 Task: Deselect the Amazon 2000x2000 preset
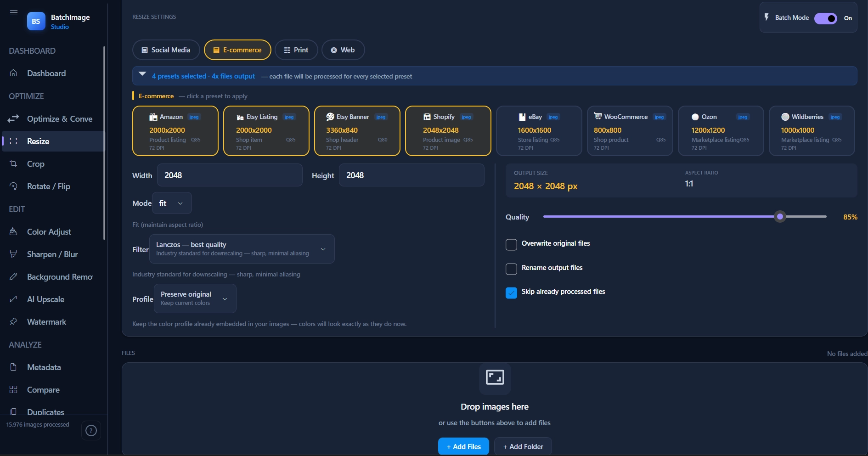coord(175,131)
